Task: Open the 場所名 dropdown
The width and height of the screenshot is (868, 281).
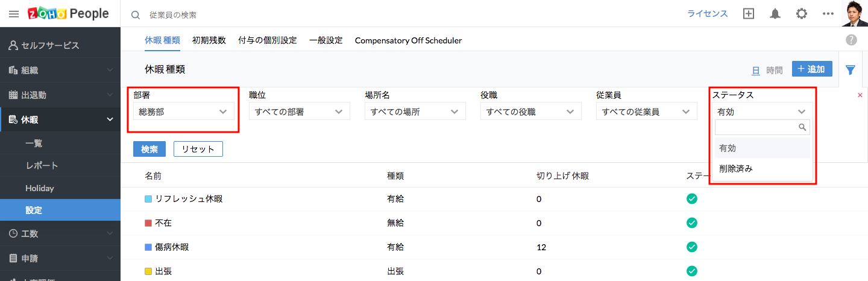Action: (x=415, y=112)
